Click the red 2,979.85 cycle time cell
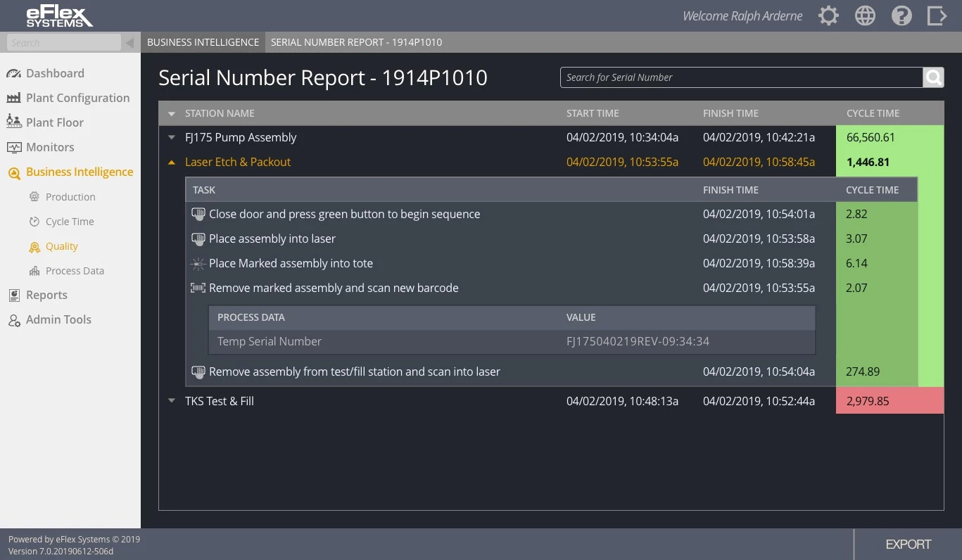The image size is (962, 560). (x=889, y=402)
